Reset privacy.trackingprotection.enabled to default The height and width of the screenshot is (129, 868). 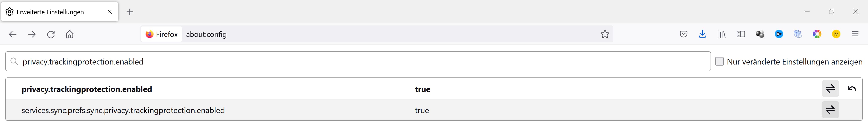click(x=851, y=89)
